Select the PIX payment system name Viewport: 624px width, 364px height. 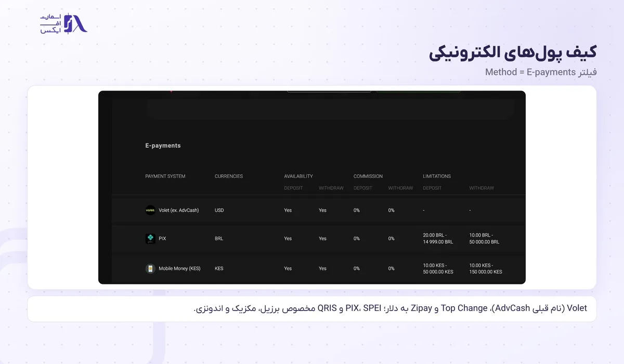point(162,239)
